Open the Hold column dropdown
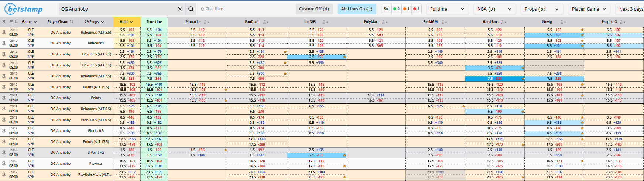The image size is (644, 181). pos(127,22)
